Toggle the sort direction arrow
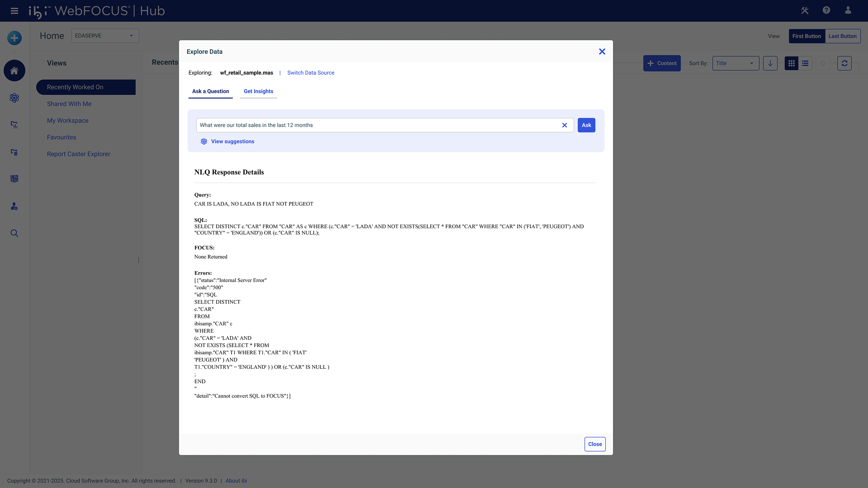Image resolution: width=868 pixels, height=488 pixels. (x=770, y=63)
